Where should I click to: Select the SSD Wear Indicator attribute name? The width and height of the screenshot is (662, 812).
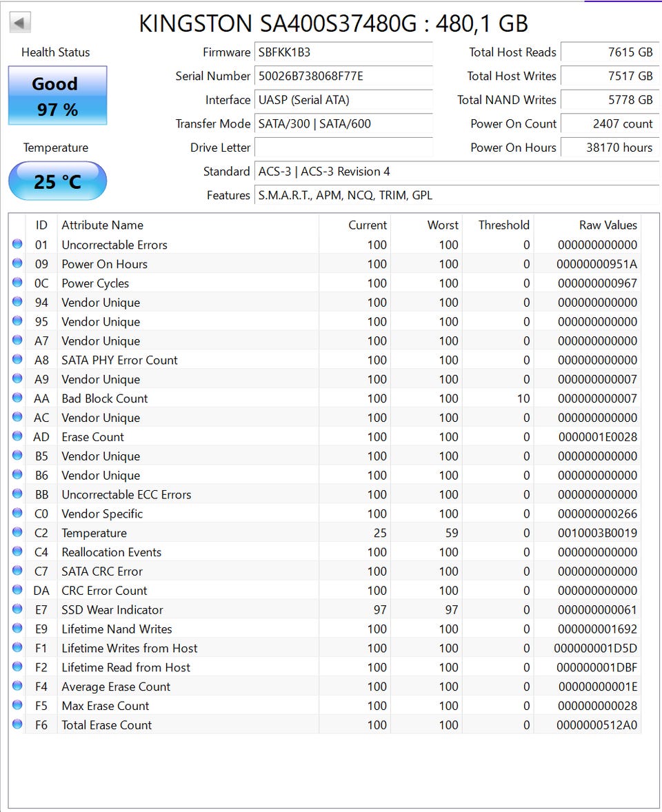click(112, 610)
